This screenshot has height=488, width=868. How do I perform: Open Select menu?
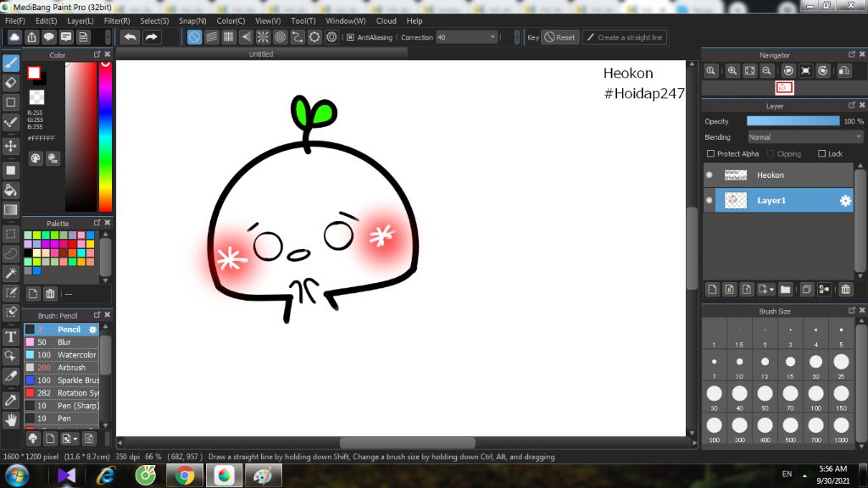pyautogui.click(x=154, y=21)
